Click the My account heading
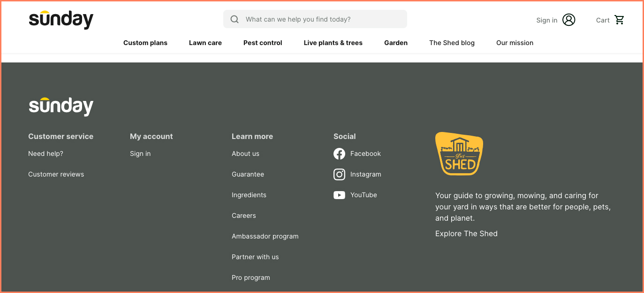The width and height of the screenshot is (644, 293). coord(152,136)
